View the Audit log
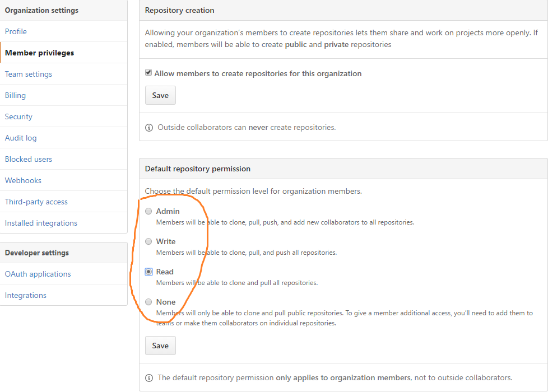548x392 pixels. (x=21, y=138)
